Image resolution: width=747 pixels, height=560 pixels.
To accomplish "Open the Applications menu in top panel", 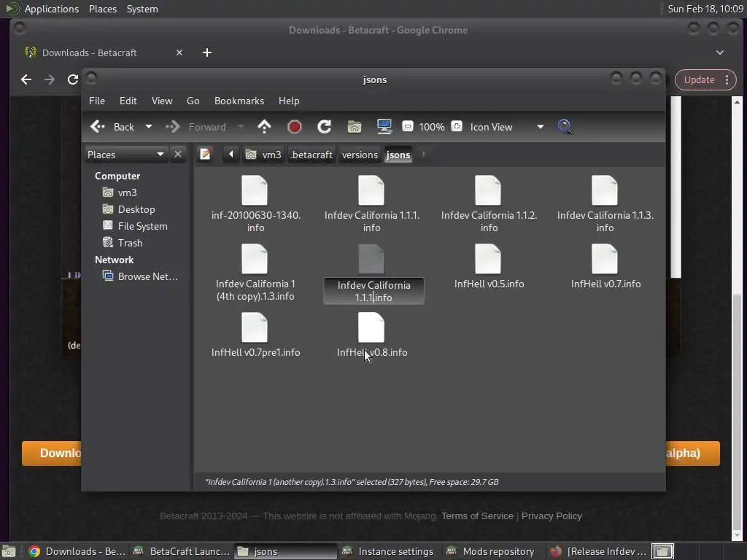I will [52, 9].
